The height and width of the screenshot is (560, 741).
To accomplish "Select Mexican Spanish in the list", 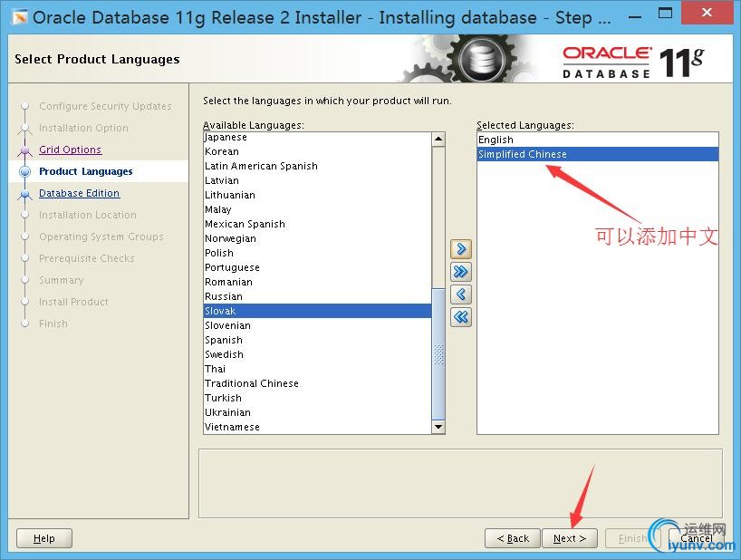I will tap(317, 224).
